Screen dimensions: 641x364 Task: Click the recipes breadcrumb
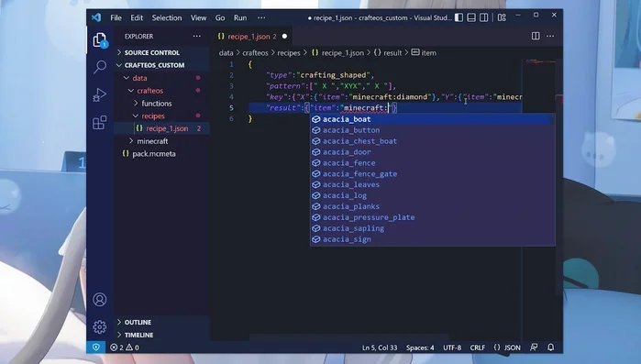click(x=289, y=52)
